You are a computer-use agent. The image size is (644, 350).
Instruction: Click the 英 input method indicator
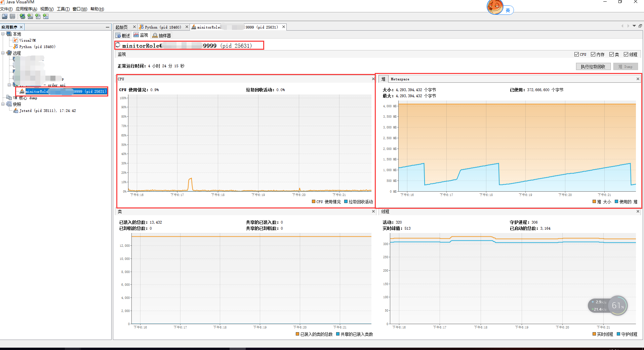(x=508, y=10)
